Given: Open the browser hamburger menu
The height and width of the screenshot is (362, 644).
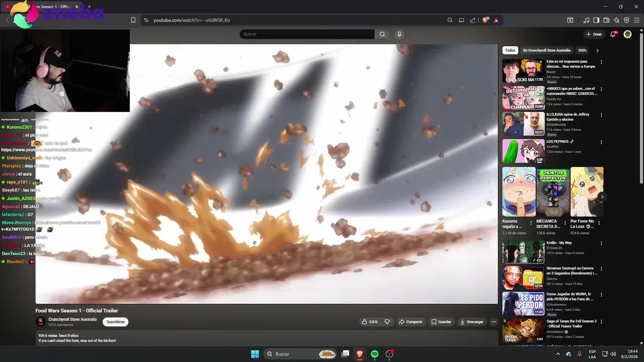Looking at the screenshot, I should [636, 20].
